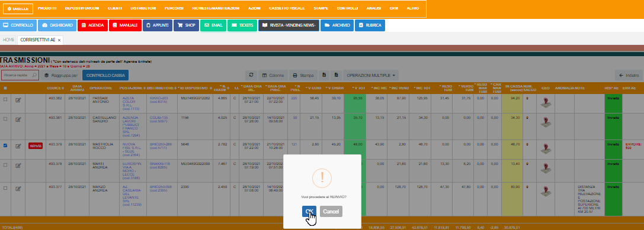Open edit icon for PASSABI ANTONIO row
644x230 pixels.
18,99
